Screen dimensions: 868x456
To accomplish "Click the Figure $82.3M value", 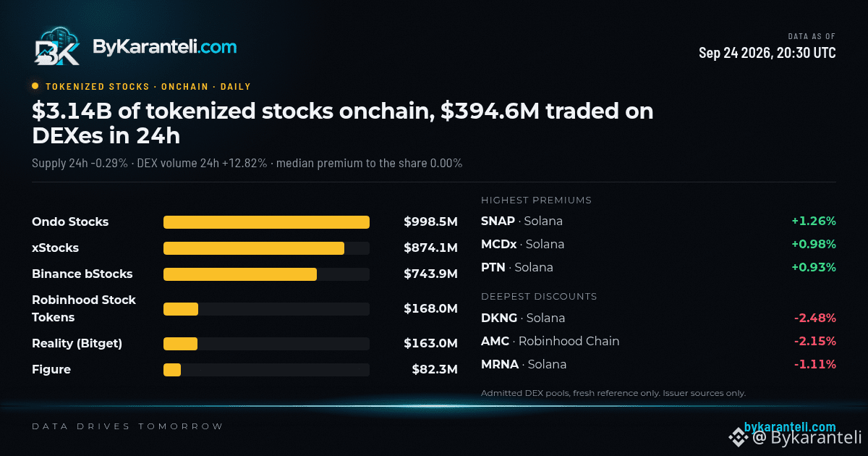I will pos(435,369).
